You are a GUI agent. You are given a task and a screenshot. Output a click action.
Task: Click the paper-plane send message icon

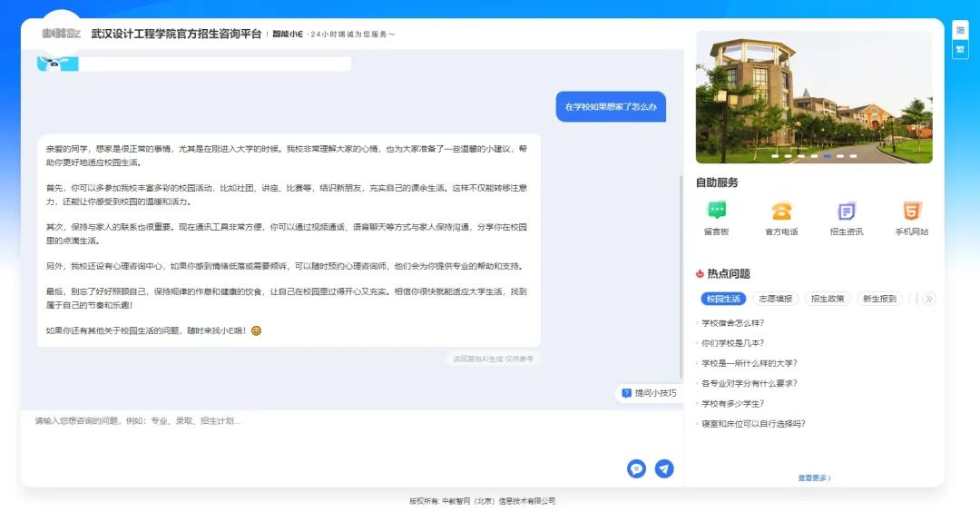(x=664, y=468)
